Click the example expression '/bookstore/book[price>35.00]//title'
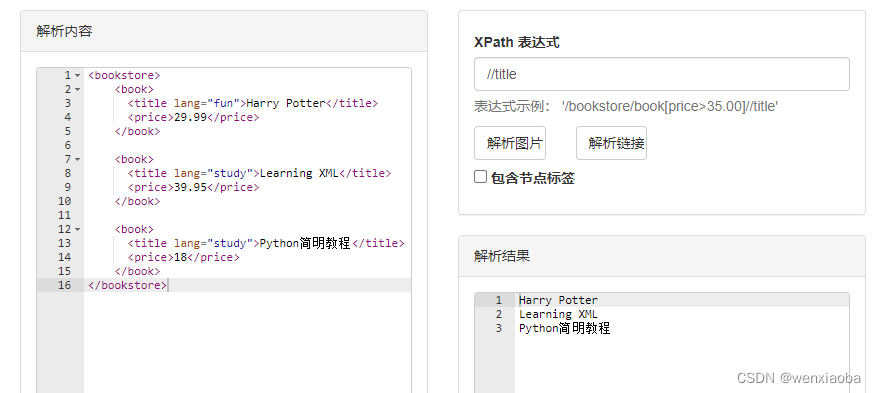 point(670,107)
